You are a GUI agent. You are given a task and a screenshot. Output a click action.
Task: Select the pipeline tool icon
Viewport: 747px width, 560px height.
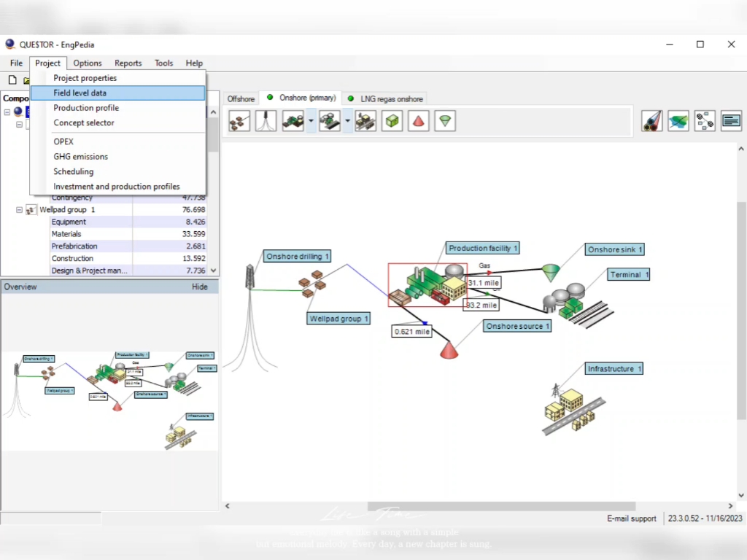[651, 121]
